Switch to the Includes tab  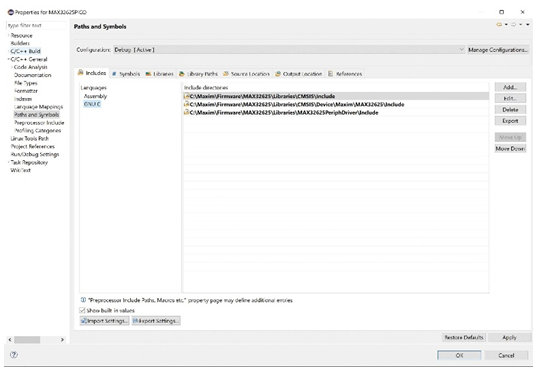click(92, 73)
